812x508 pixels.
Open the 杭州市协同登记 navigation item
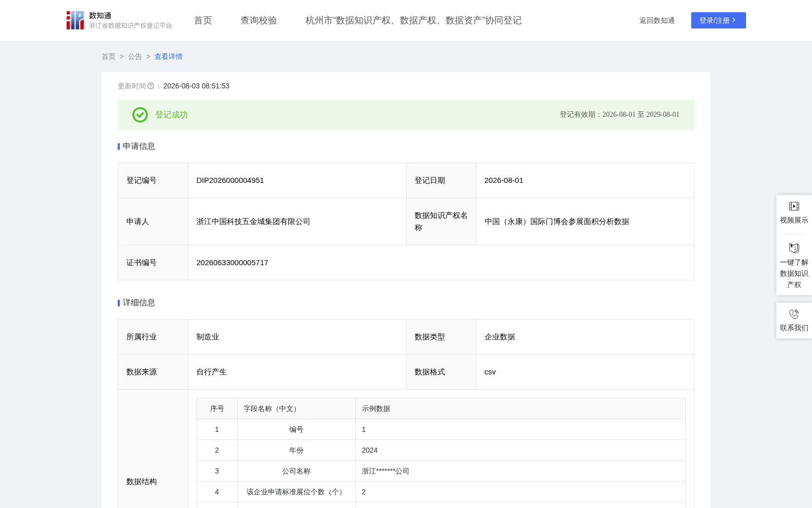click(x=414, y=20)
